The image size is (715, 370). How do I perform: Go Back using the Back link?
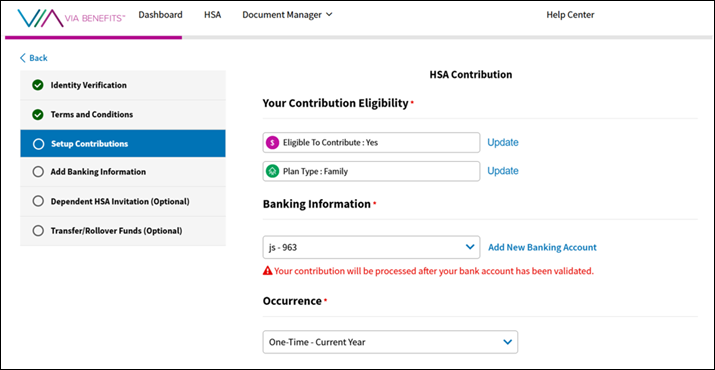(34, 58)
